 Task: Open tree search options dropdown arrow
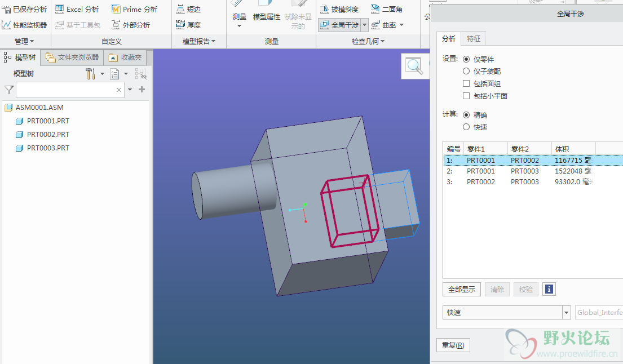130,90
